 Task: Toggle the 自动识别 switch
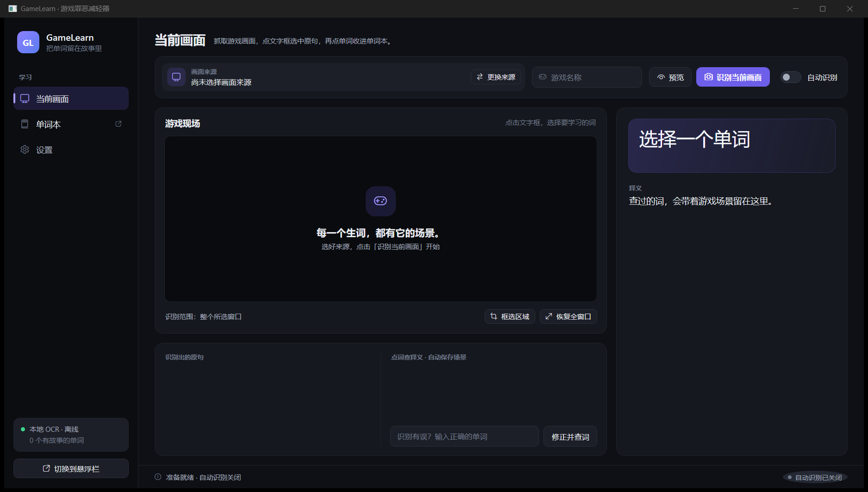791,77
